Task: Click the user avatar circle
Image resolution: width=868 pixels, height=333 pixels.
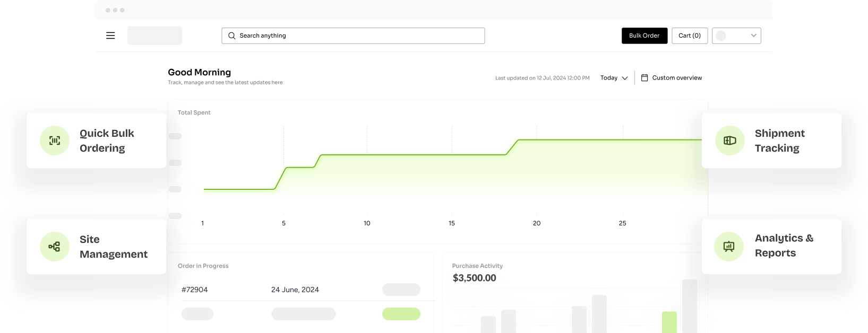Action: [721, 36]
